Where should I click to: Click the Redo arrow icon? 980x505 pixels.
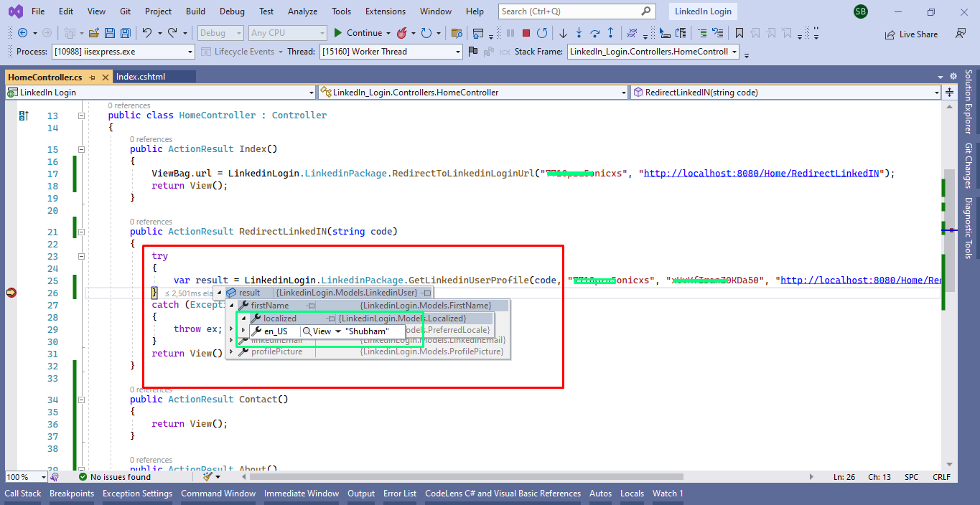(x=172, y=33)
